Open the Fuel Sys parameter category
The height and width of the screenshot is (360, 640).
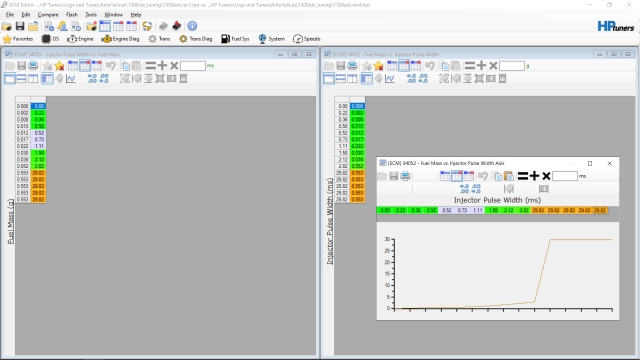(x=235, y=39)
